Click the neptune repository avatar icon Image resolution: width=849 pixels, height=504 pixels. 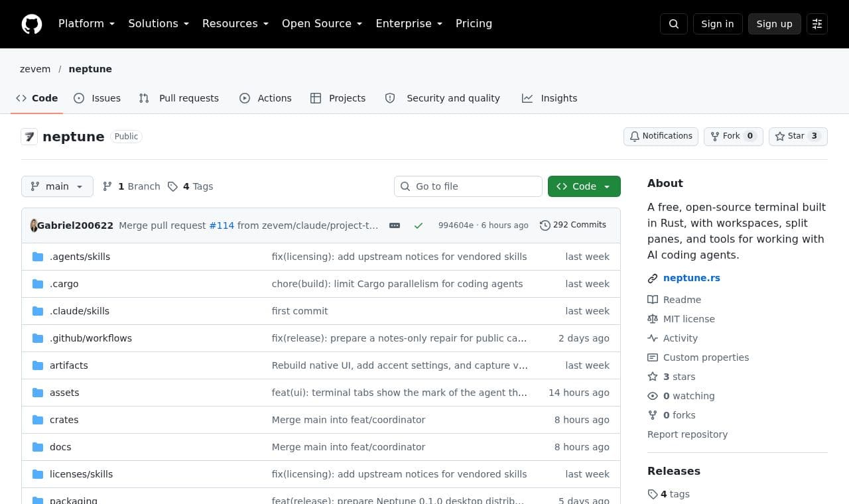(29, 137)
